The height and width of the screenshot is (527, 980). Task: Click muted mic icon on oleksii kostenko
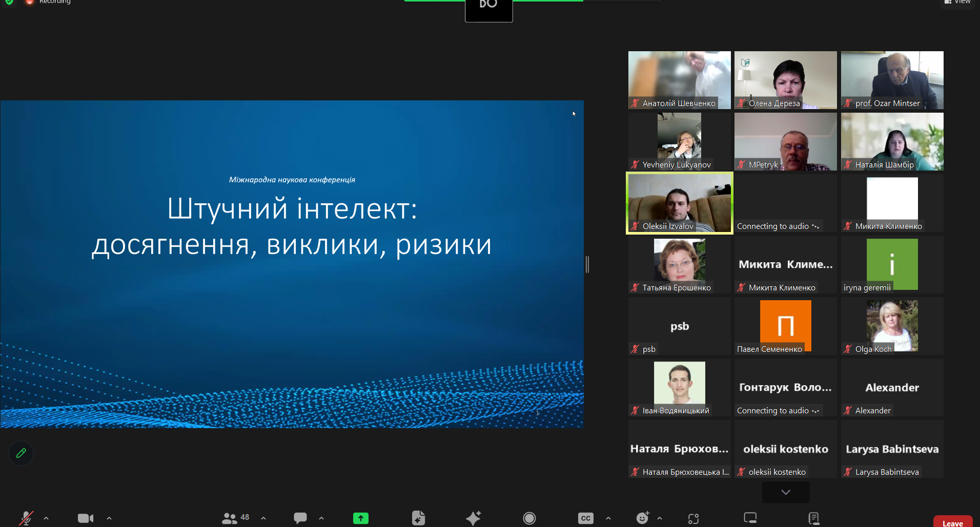point(741,472)
